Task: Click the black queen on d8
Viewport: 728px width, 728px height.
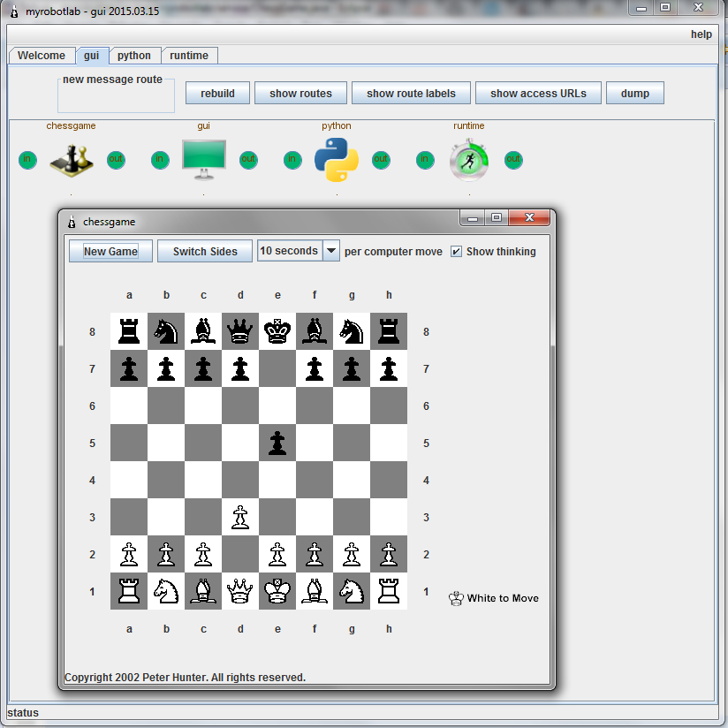Action: 240,331
